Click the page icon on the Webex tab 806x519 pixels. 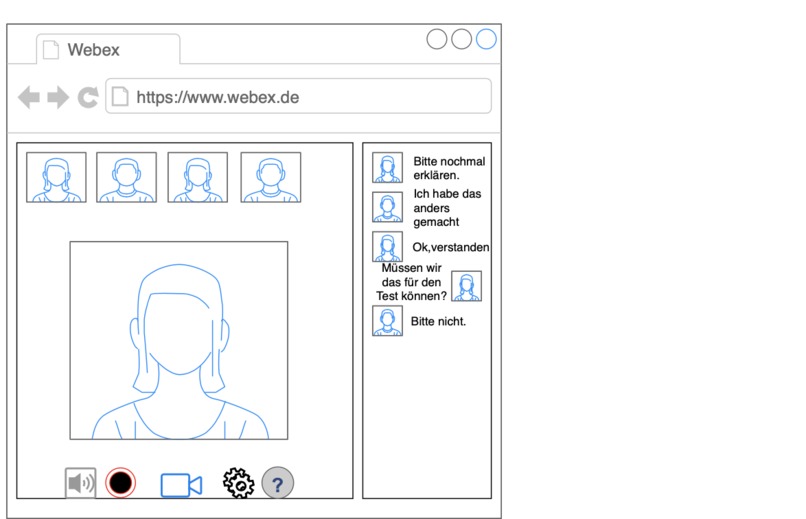(50, 50)
